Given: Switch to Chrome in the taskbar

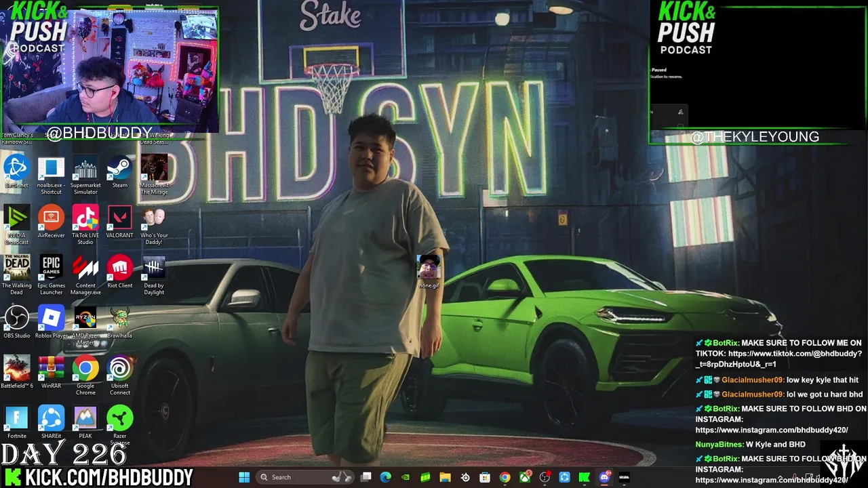Looking at the screenshot, I should [505, 477].
